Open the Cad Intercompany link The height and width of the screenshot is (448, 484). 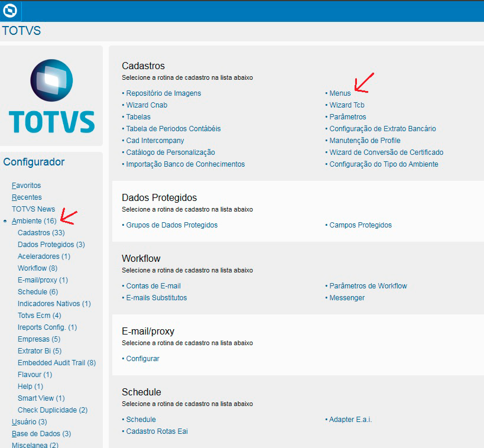(155, 141)
